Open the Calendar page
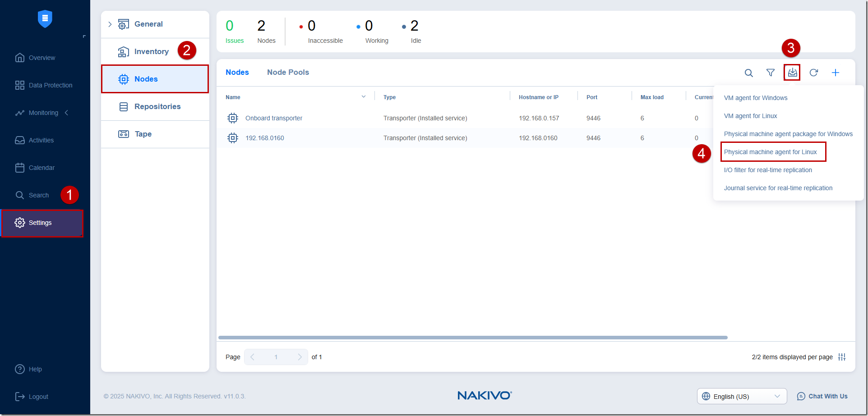Viewport: 868px width, 416px height. 42,168
